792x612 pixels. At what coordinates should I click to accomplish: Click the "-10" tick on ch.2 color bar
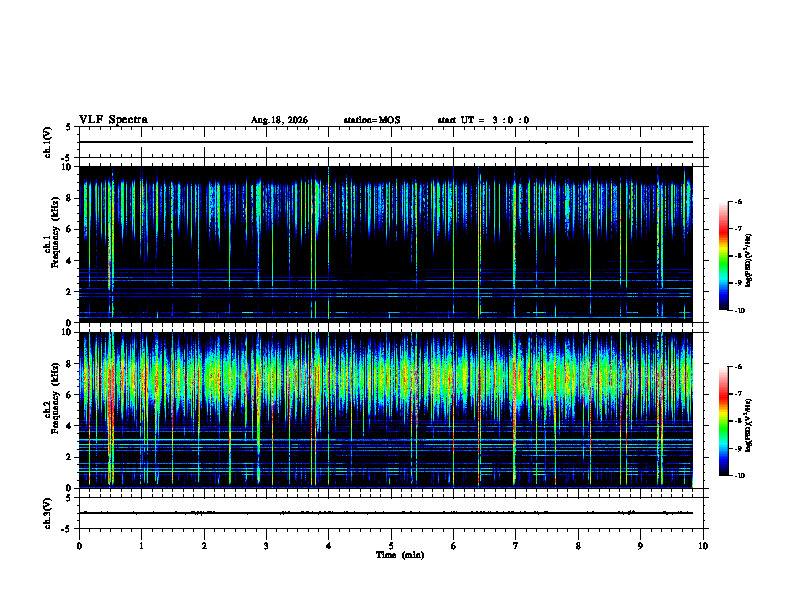(739, 476)
